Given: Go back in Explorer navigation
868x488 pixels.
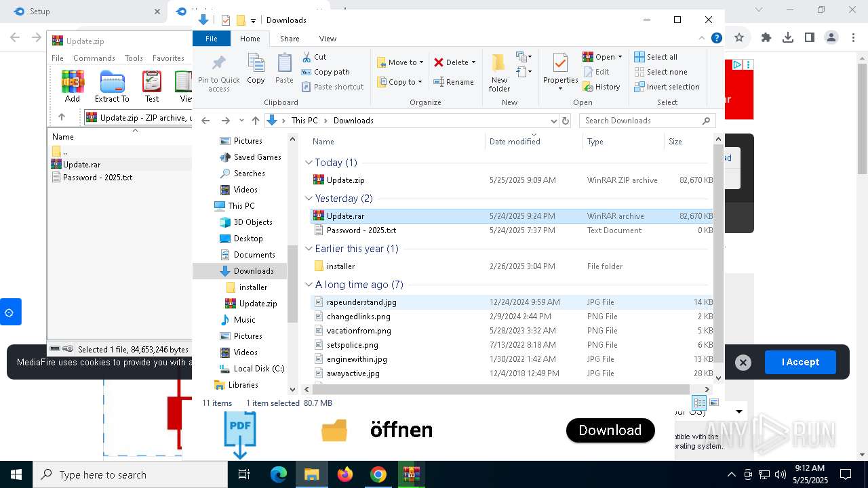Looking at the screenshot, I should [206, 121].
